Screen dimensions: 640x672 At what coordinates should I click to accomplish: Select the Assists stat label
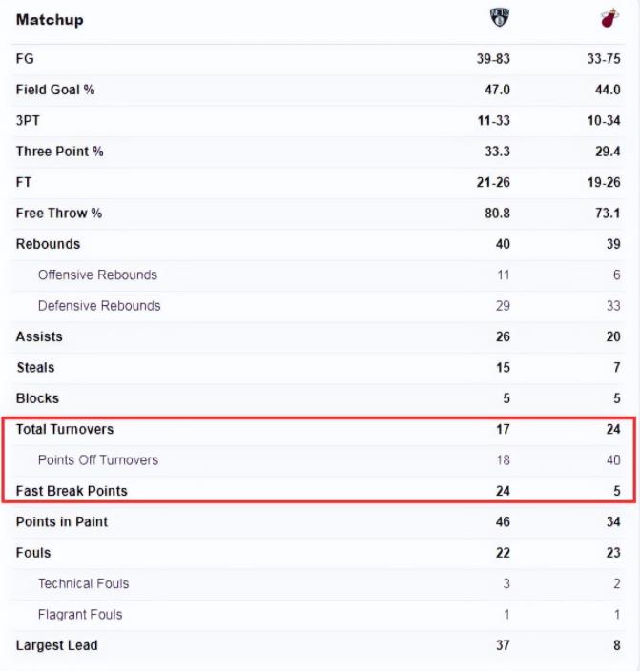[x=38, y=336]
